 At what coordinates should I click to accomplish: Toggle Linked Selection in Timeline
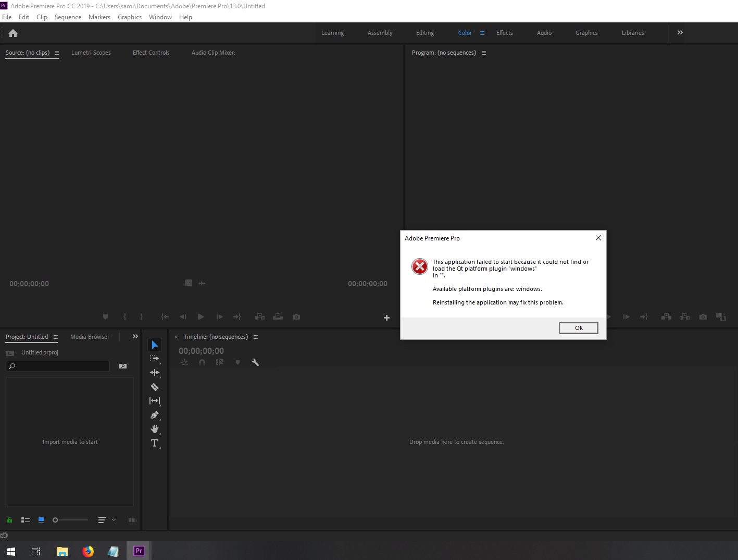coord(220,362)
